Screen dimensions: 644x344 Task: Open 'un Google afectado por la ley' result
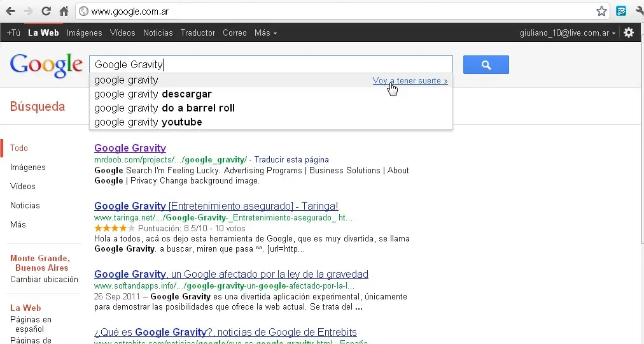point(231,274)
